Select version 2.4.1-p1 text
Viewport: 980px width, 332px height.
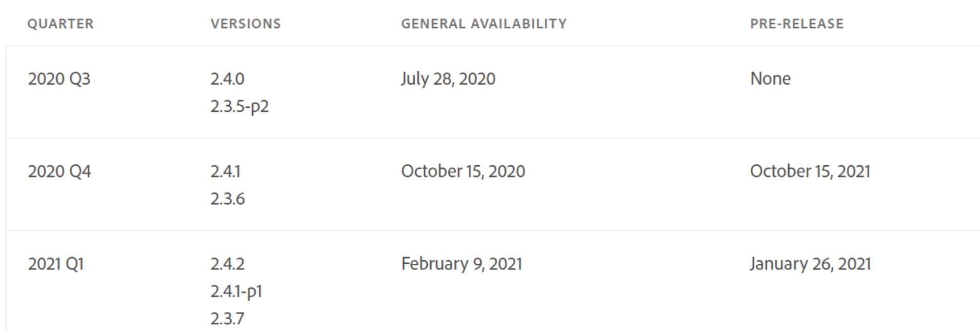[x=236, y=291]
